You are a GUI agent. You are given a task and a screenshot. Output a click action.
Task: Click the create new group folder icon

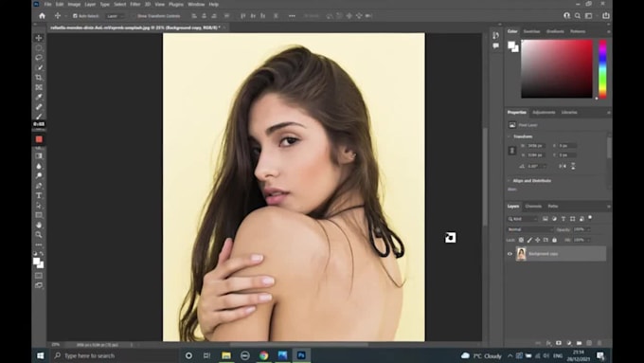pyautogui.click(x=579, y=343)
